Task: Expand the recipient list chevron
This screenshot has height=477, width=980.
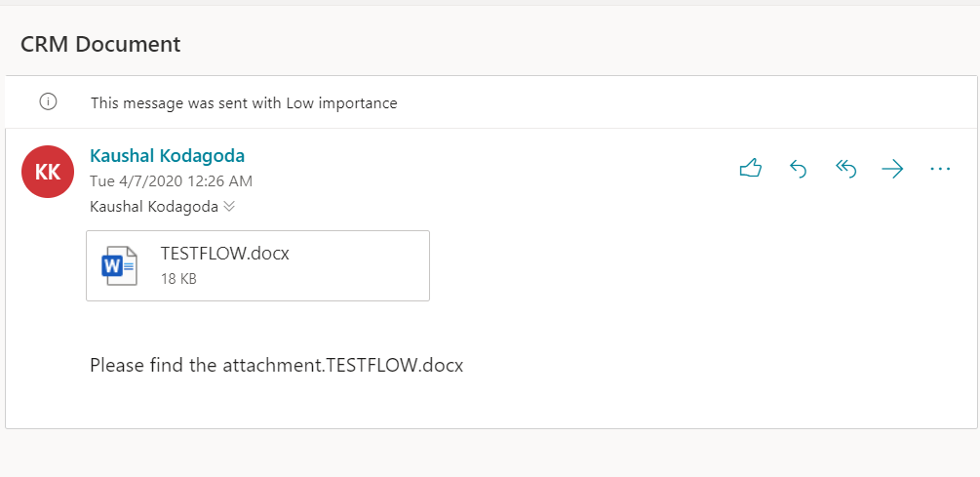Action: click(x=230, y=207)
